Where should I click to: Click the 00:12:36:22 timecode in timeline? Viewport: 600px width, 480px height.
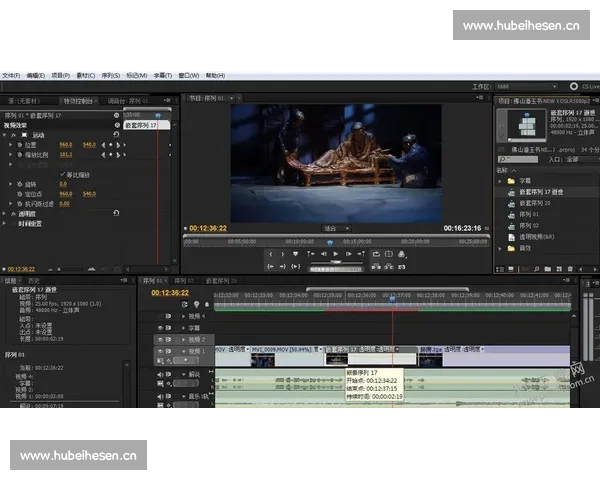[x=170, y=293]
